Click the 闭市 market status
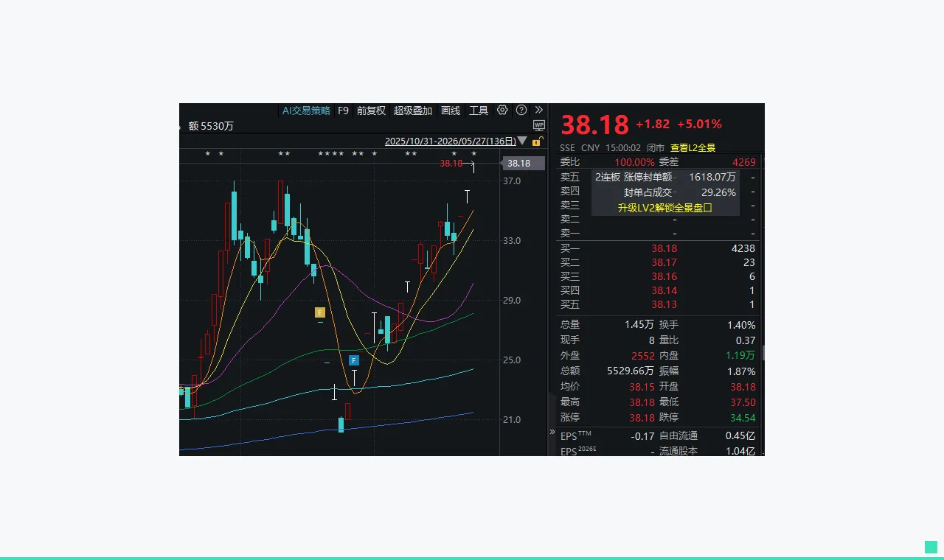944x560 pixels. tap(656, 148)
